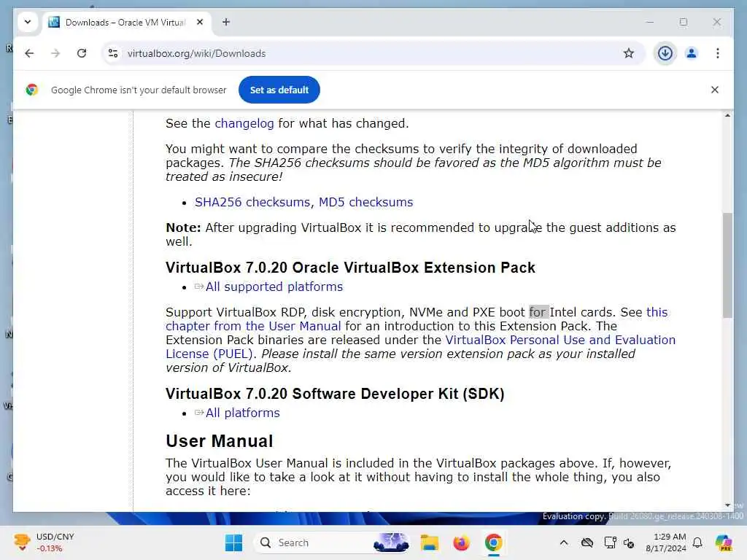The width and height of the screenshot is (747, 560).
Task: Maximize the Chrome window
Action: [x=683, y=22]
